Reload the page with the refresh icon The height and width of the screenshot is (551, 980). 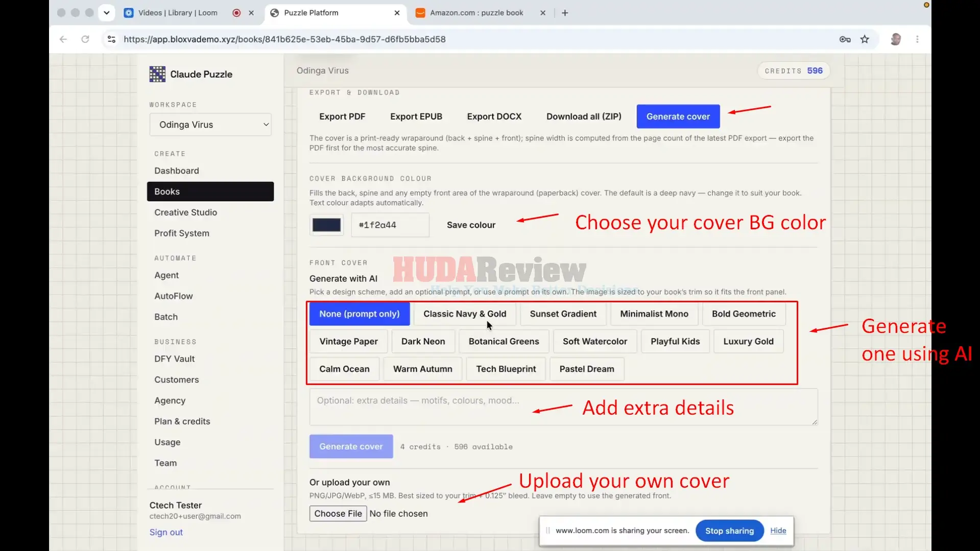pos(85,39)
